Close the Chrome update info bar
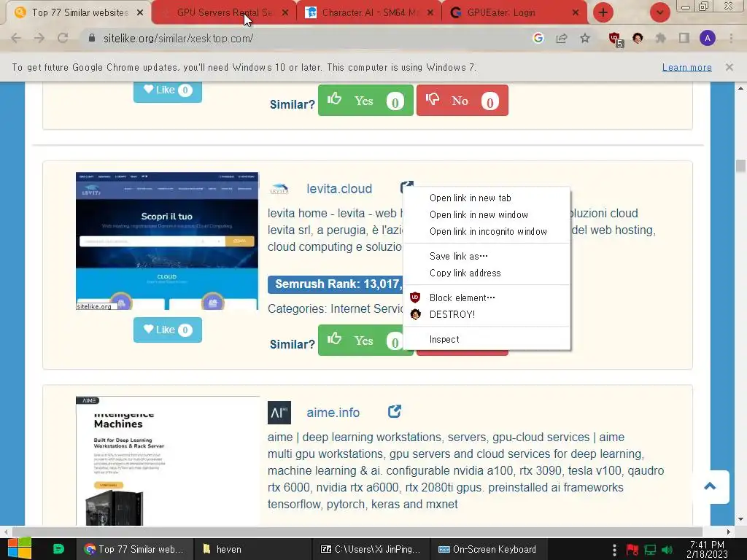747x560 pixels. coord(729,67)
